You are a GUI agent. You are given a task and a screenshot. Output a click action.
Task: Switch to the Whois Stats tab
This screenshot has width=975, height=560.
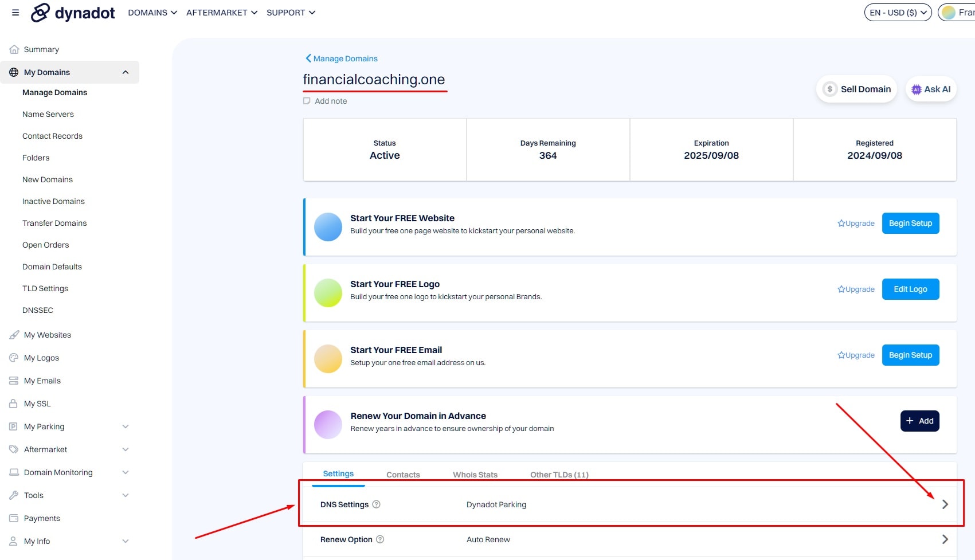[475, 475]
